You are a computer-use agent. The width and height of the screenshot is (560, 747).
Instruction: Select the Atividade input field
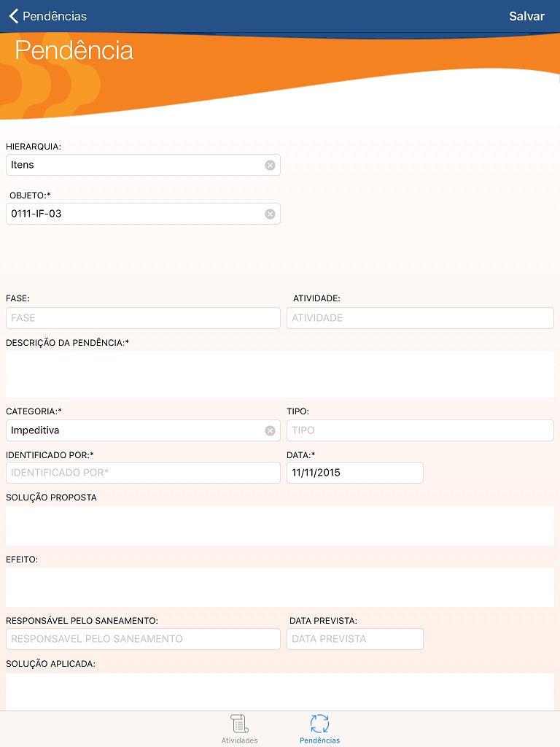(x=420, y=318)
